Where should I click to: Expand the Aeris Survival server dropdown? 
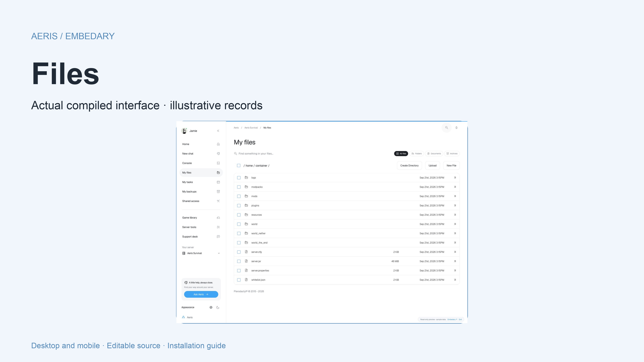point(201,253)
